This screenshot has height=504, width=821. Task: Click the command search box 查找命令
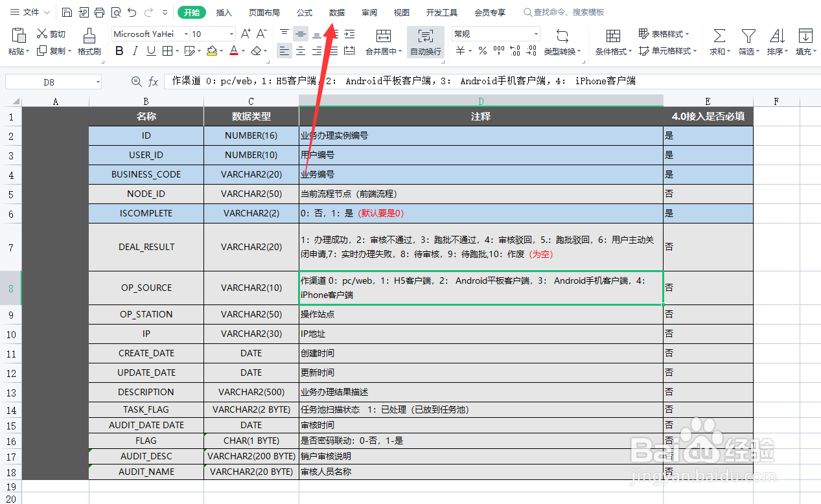pyautogui.click(x=564, y=12)
